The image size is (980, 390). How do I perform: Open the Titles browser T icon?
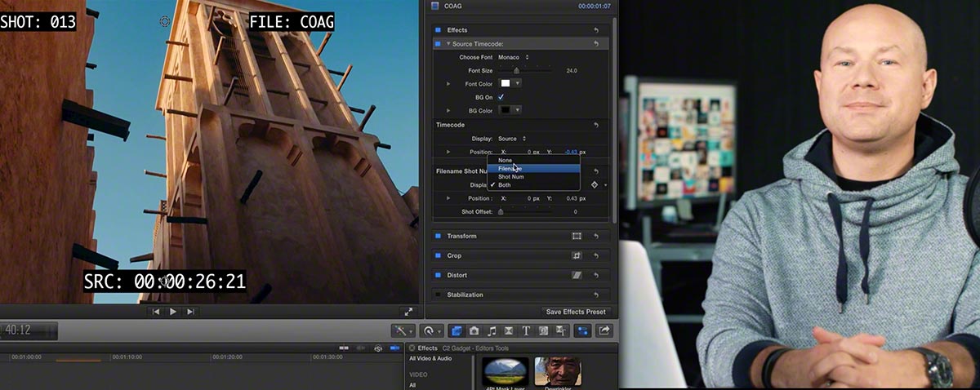pos(526,330)
